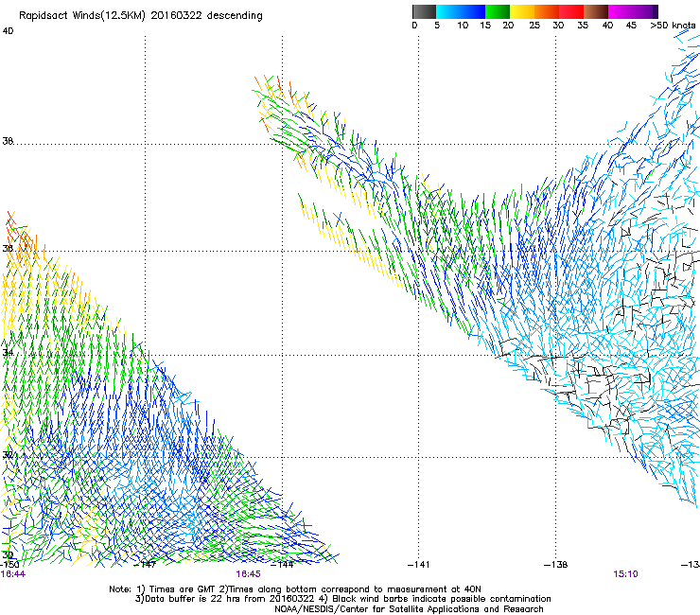Click the '>50 knots' legend label

tap(673, 26)
